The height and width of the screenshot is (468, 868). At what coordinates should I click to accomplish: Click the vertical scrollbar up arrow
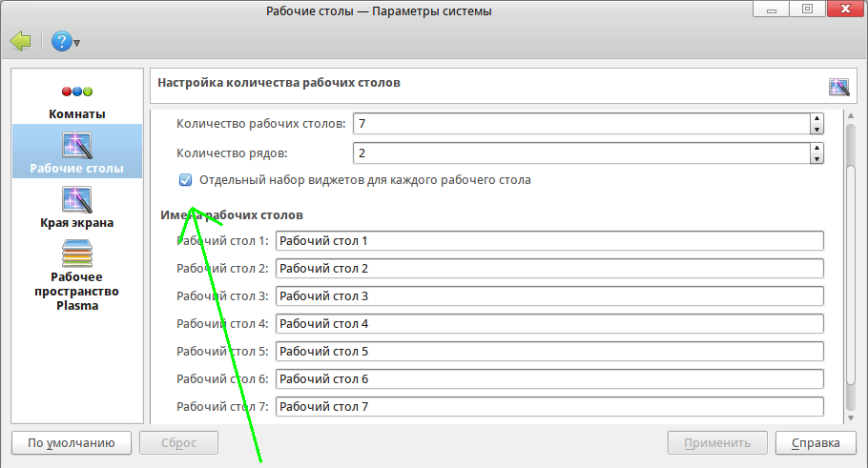pos(851,116)
